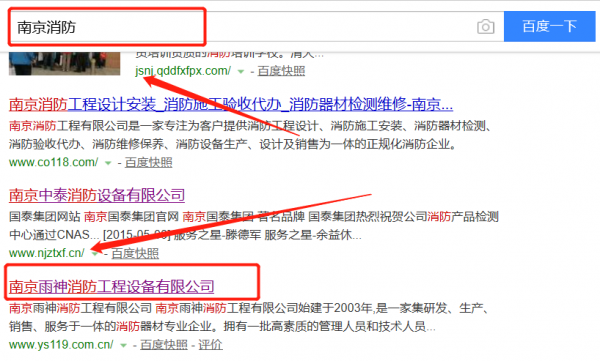Open 百度快照 next to jsnj.qddfxfpx.com
Image resolution: width=600 pixels, height=361 pixels.
[281, 71]
